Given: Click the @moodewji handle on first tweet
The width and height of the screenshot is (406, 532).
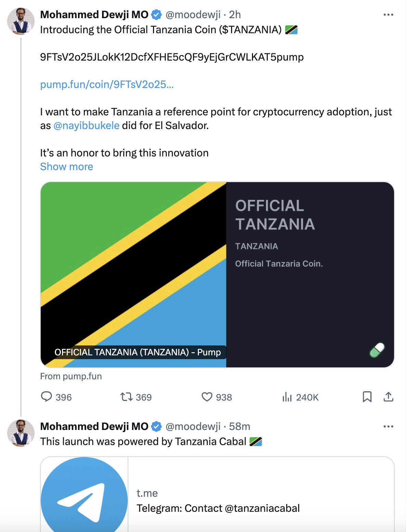Looking at the screenshot, I should pos(193,15).
